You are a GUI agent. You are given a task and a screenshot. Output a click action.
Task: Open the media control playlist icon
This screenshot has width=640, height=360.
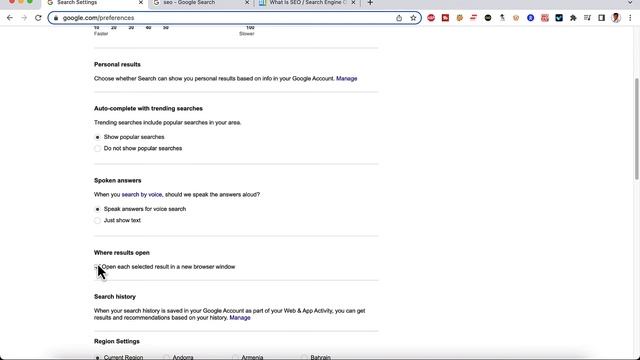point(587,18)
